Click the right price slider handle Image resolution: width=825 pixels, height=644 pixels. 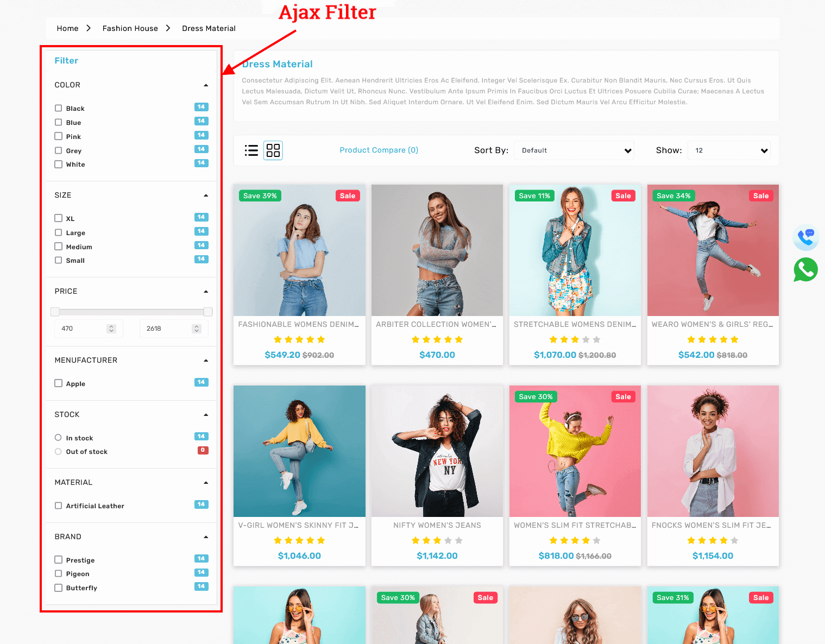point(207,312)
